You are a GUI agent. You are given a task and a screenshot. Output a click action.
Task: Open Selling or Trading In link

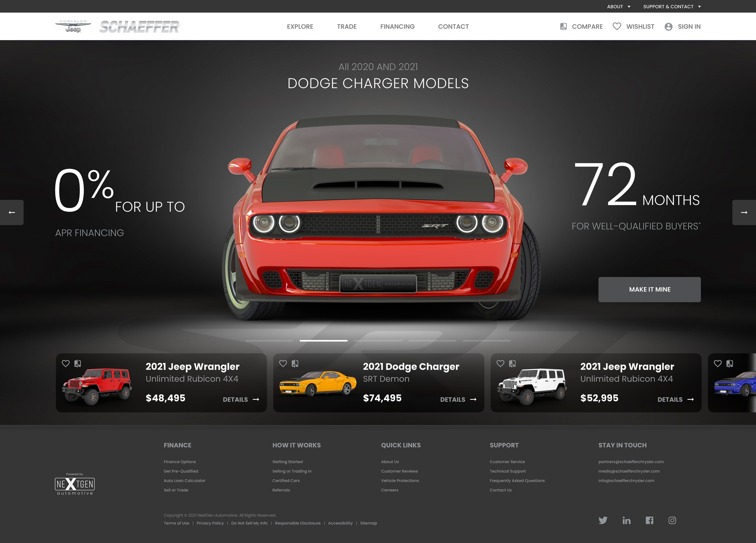coord(292,471)
